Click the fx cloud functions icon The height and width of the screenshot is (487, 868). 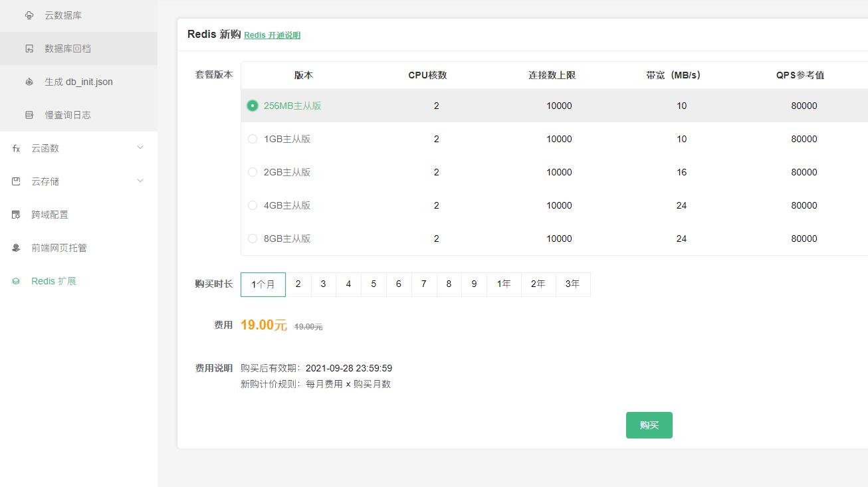[16, 148]
